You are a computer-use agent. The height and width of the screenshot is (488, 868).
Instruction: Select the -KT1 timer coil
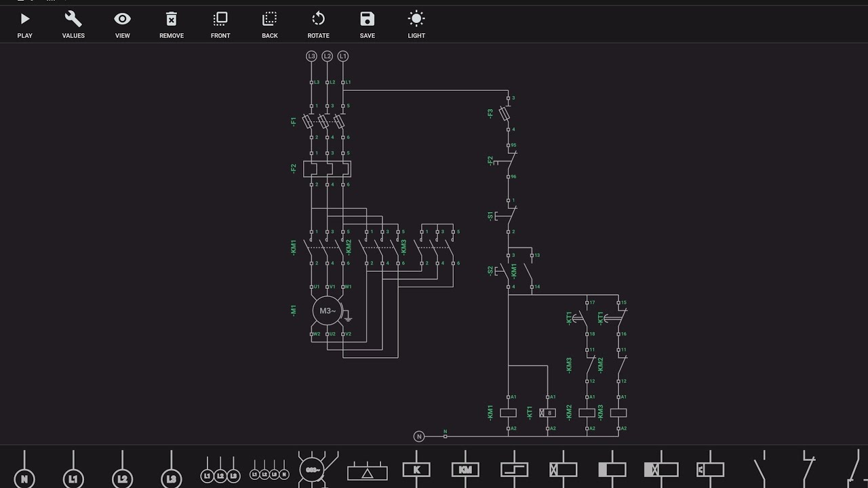pyautogui.click(x=547, y=412)
